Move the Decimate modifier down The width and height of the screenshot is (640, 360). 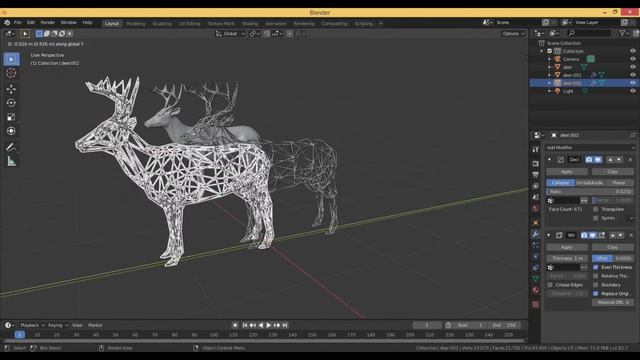(x=619, y=160)
